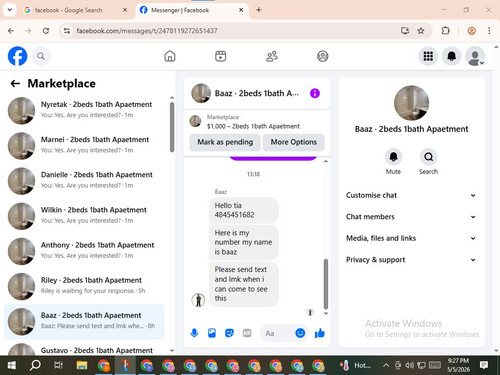Viewport: 500px width, 375px height.
Task: Expand Privacy & support section
Action: (x=411, y=260)
